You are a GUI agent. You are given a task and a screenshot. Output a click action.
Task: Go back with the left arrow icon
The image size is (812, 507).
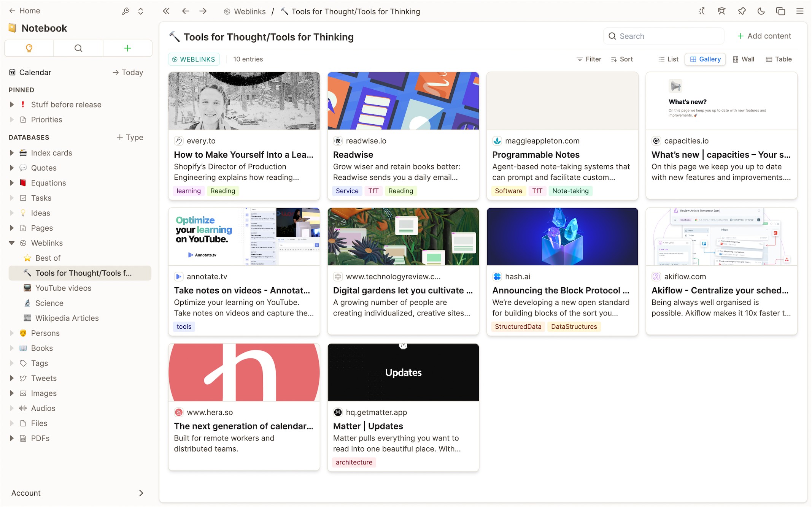click(x=186, y=11)
